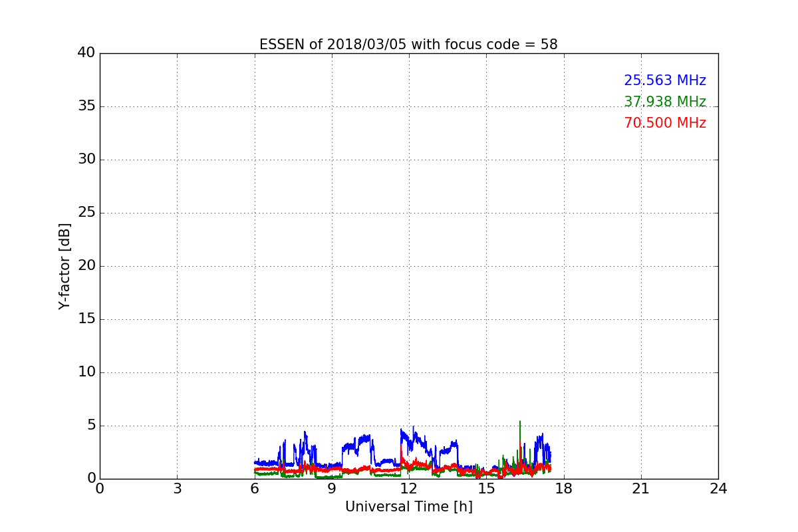
Task: Select the red 70.500 MHz legend label
Action: 665,123
